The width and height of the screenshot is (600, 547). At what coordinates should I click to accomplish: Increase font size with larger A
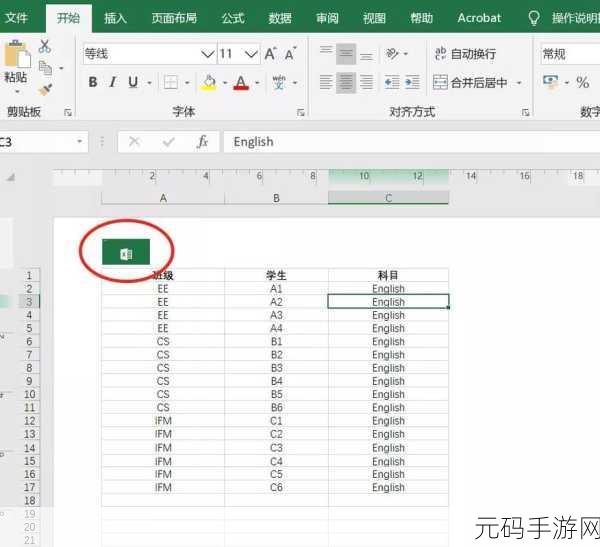point(271,54)
